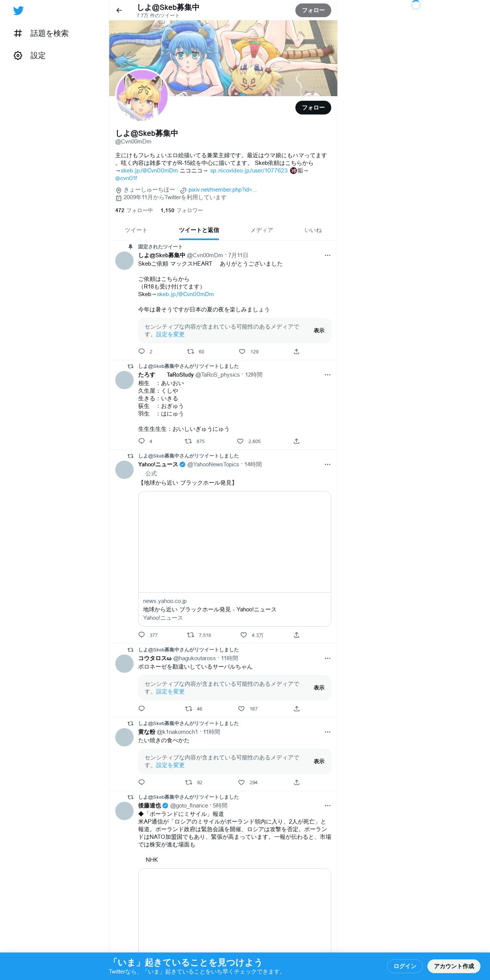Click the Twitter bird logo
Image resolution: width=490 pixels, height=980 pixels.
(18, 11)
